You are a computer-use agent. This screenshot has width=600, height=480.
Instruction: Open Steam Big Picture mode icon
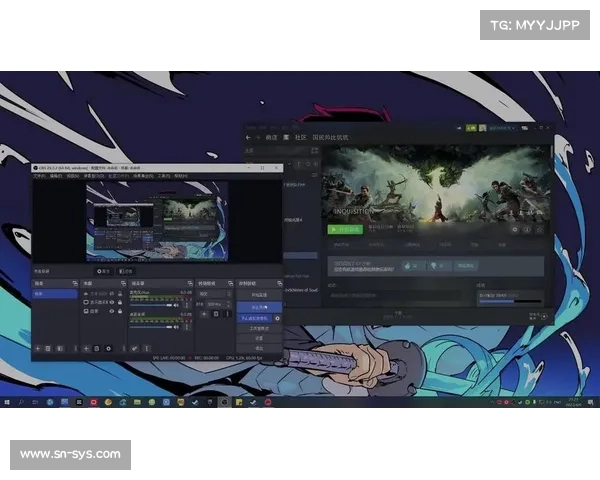525,128
